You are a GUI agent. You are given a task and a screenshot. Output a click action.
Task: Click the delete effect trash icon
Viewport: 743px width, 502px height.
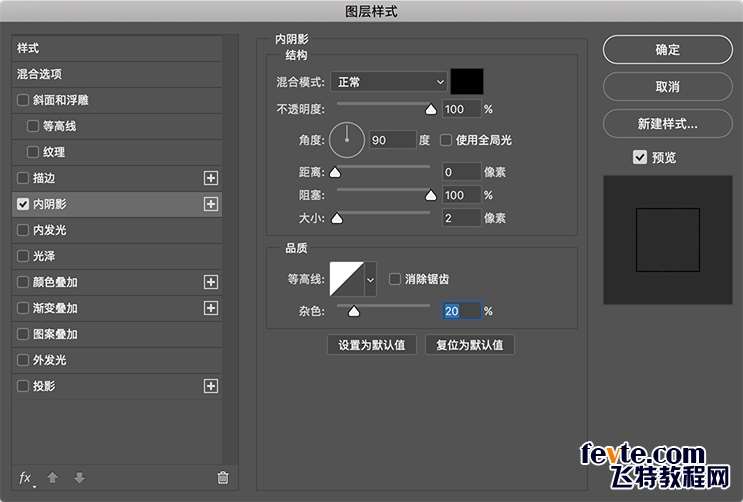click(223, 478)
